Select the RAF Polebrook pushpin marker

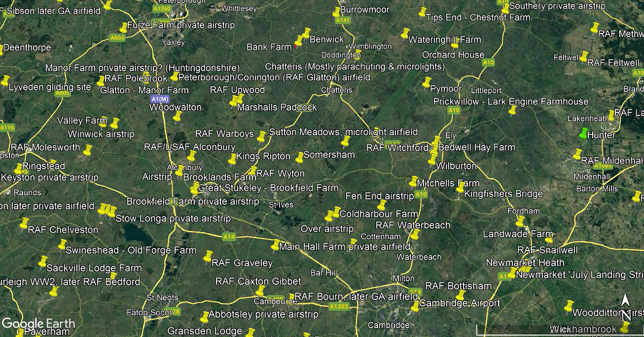pos(101,80)
